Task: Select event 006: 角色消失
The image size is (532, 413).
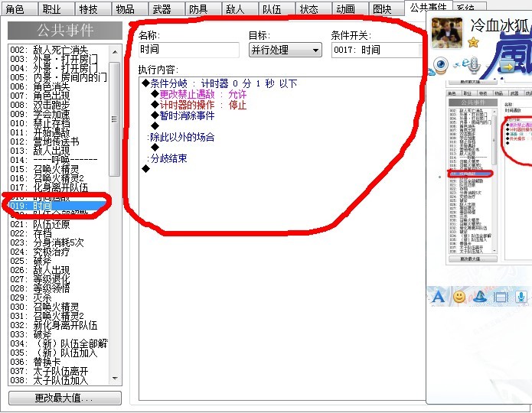Action: tap(59, 86)
